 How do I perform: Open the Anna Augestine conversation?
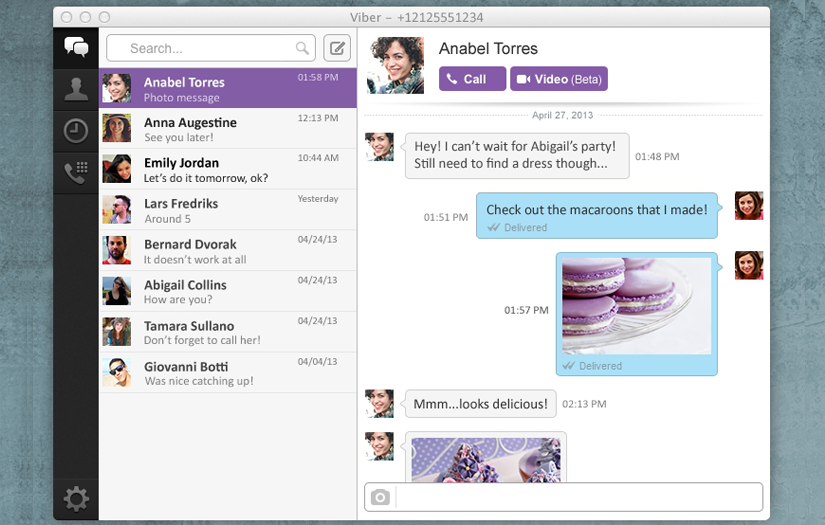(x=228, y=128)
